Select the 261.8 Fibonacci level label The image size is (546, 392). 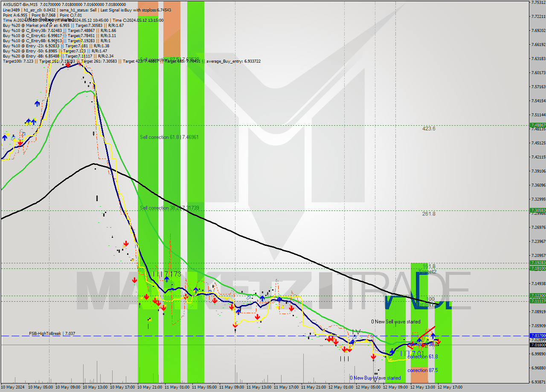[x=429, y=213]
